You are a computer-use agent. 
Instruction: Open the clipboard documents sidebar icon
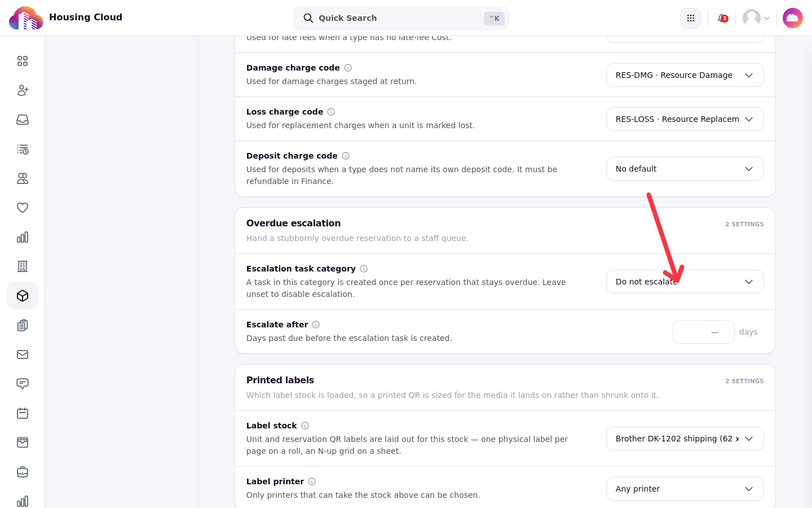coord(23,325)
